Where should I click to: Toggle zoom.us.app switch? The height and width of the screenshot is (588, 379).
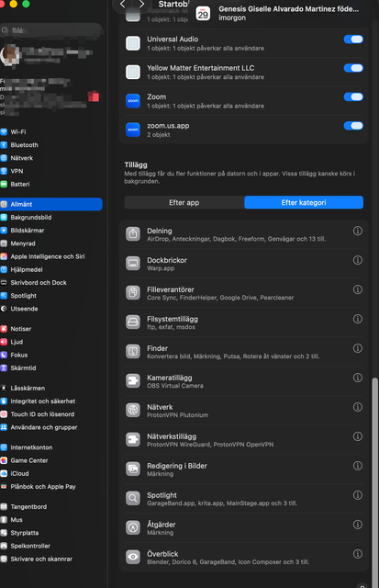(353, 126)
